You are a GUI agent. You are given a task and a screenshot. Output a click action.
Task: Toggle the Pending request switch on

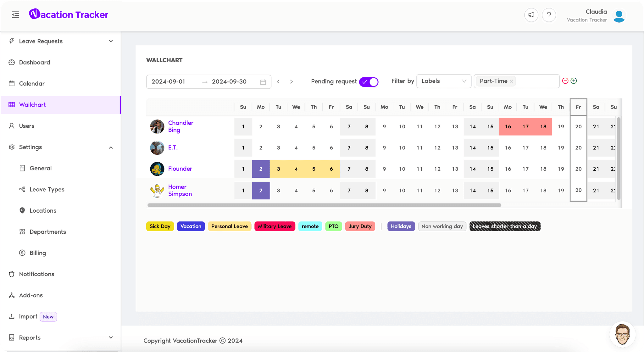coord(369,81)
